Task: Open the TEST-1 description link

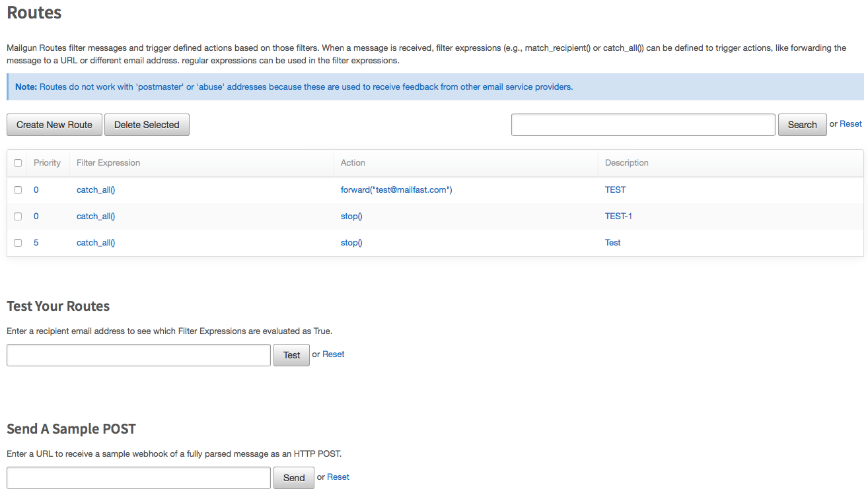Action: coord(618,216)
